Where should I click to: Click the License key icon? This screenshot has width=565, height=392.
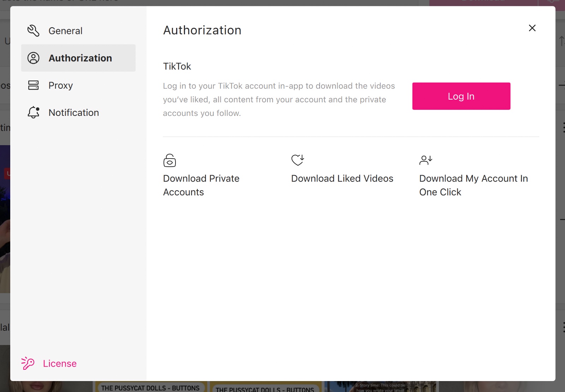tap(28, 363)
